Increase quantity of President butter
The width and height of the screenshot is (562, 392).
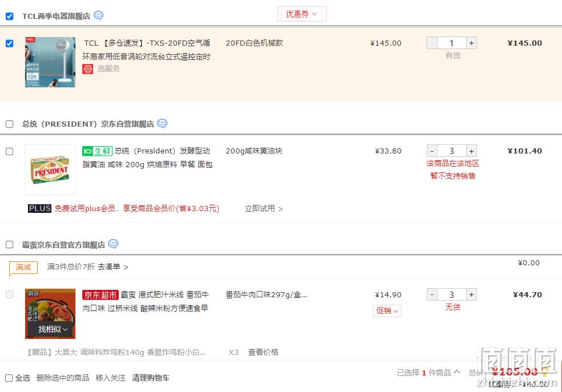pos(471,151)
